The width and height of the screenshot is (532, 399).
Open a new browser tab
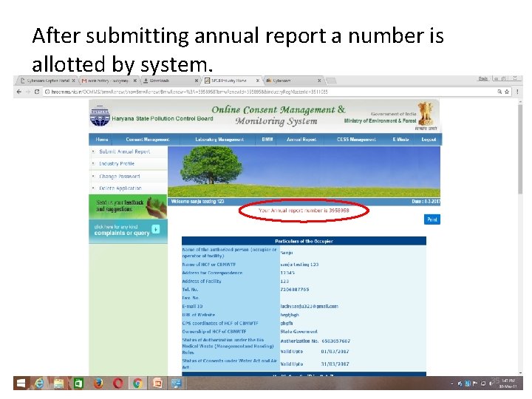(x=331, y=81)
